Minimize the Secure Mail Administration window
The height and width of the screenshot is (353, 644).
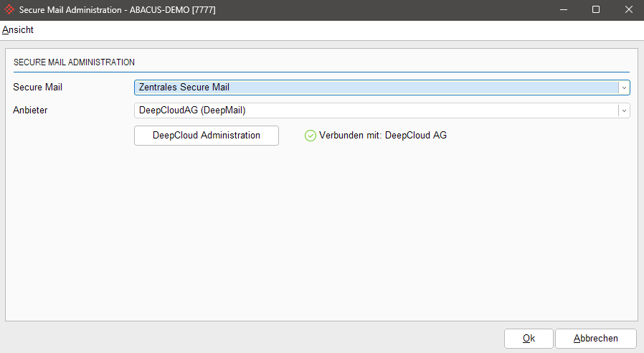click(563, 9)
